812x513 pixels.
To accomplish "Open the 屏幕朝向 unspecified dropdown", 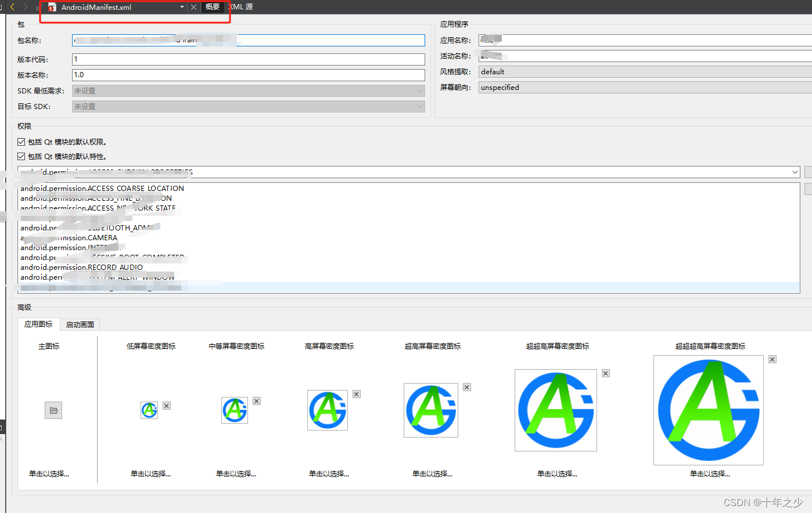I will [x=645, y=87].
